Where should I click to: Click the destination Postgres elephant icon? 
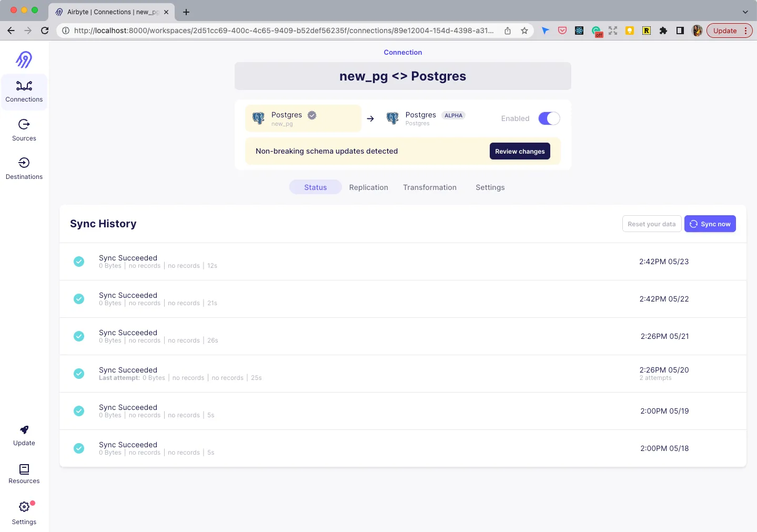coord(392,118)
